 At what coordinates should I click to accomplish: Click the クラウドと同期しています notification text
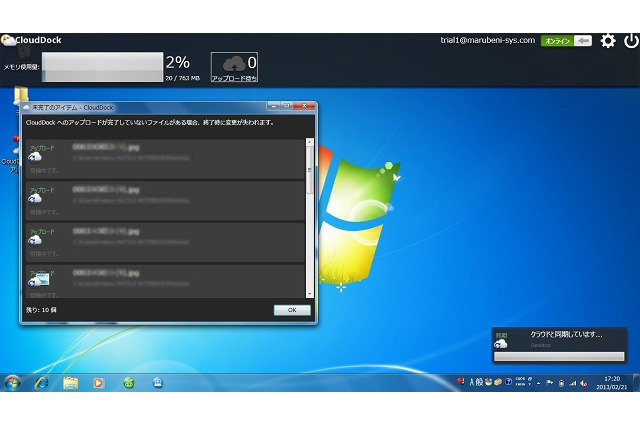(x=566, y=335)
